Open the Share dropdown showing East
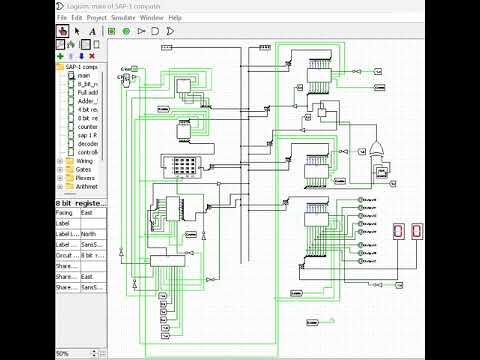The height and width of the screenshot is (360, 480). pyautogui.click(x=93, y=277)
